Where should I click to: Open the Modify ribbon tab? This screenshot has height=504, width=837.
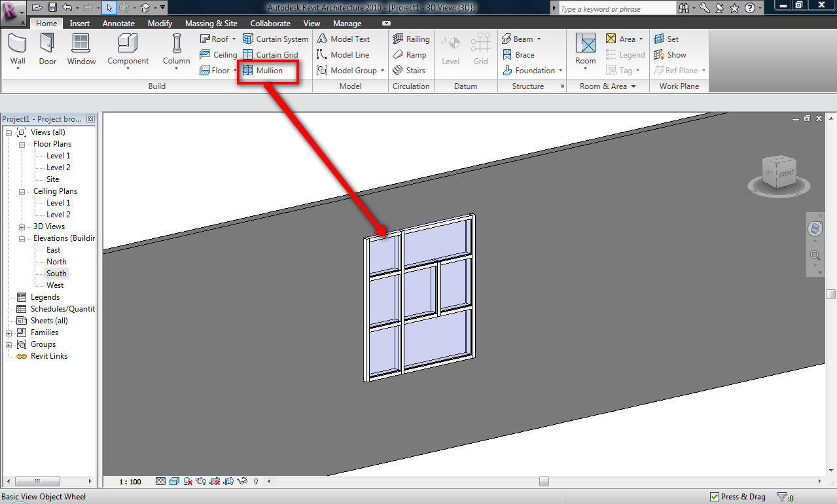tap(160, 24)
